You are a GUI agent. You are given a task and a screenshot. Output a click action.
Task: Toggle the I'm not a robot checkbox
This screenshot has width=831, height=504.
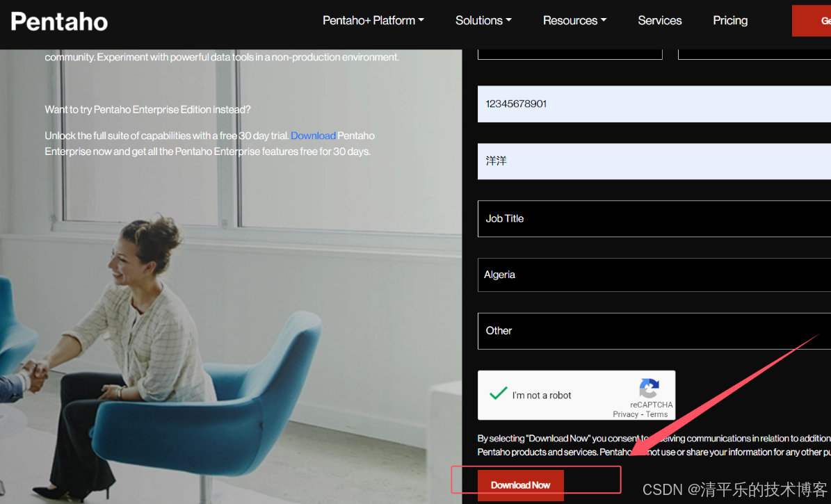498,393
